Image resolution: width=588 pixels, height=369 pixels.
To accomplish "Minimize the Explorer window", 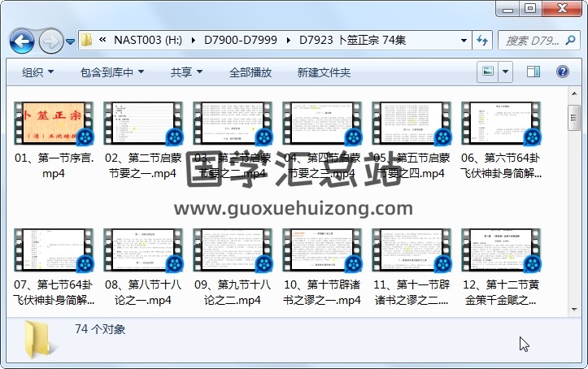I will coord(507,9).
